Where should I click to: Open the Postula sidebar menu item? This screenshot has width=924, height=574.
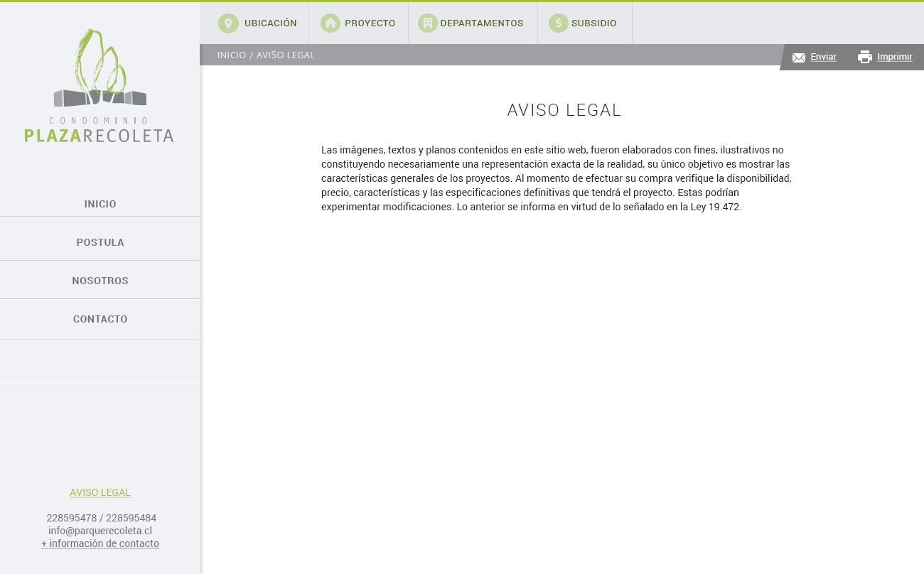[x=100, y=242]
